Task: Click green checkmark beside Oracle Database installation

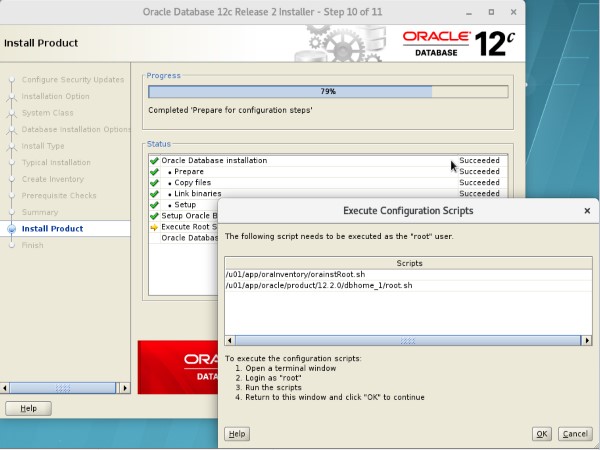Action: pos(154,160)
